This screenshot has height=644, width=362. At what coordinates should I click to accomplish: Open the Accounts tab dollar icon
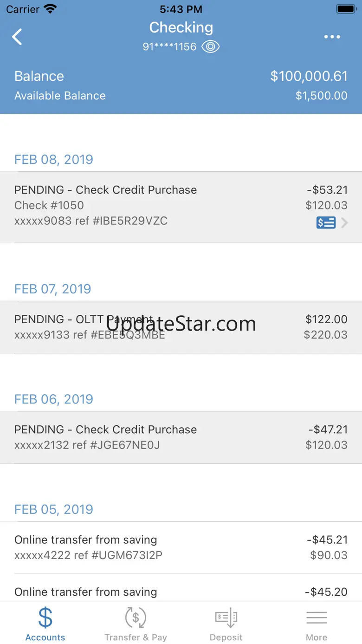[x=45, y=618]
